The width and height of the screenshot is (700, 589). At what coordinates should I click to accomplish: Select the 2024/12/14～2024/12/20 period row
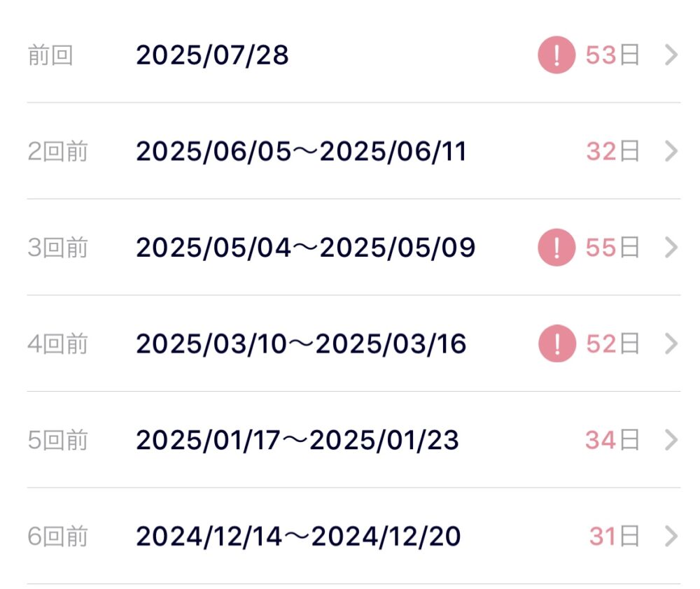point(353,536)
